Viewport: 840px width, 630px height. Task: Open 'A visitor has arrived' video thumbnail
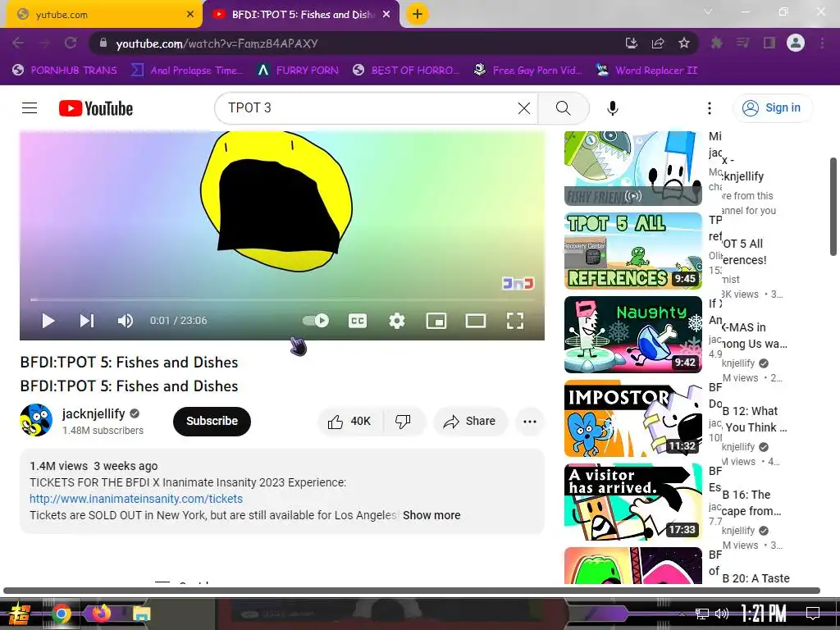point(632,501)
